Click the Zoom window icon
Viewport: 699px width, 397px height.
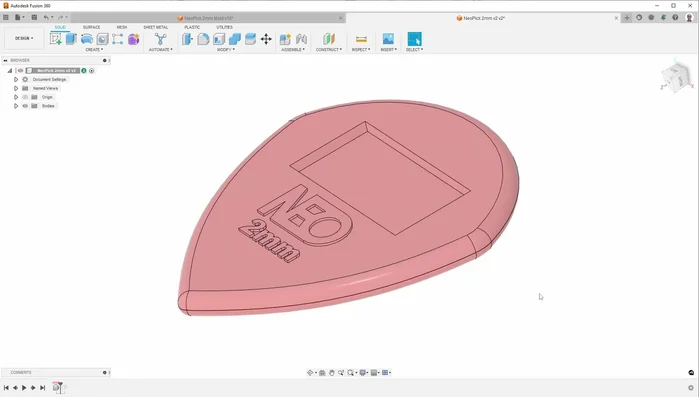tap(341, 372)
